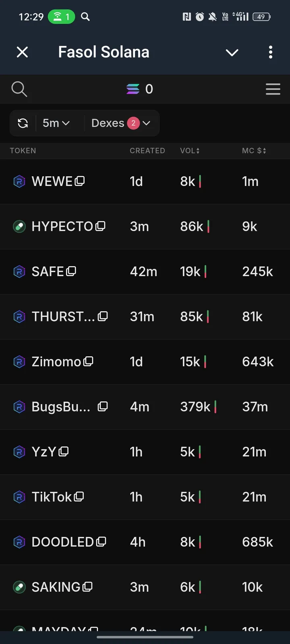Copy the SAFE token address
The width and height of the screenshot is (290, 644).
[x=71, y=271]
